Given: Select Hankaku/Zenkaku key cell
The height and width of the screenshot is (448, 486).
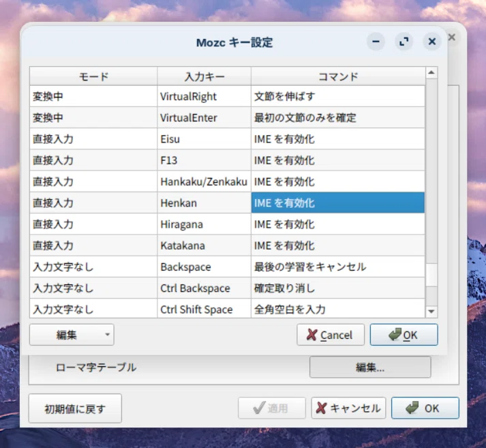Looking at the screenshot, I should pos(204,181).
